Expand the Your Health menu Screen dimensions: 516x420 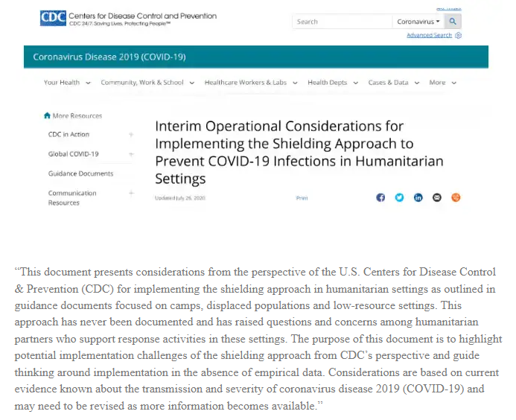pyautogui.click(x=67, y=83)
